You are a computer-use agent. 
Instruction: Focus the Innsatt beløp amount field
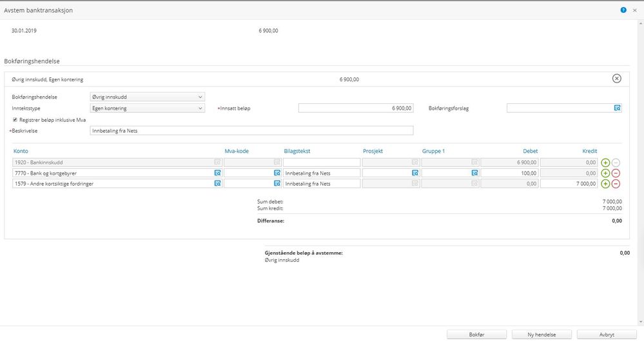click(x=355, y=108)
